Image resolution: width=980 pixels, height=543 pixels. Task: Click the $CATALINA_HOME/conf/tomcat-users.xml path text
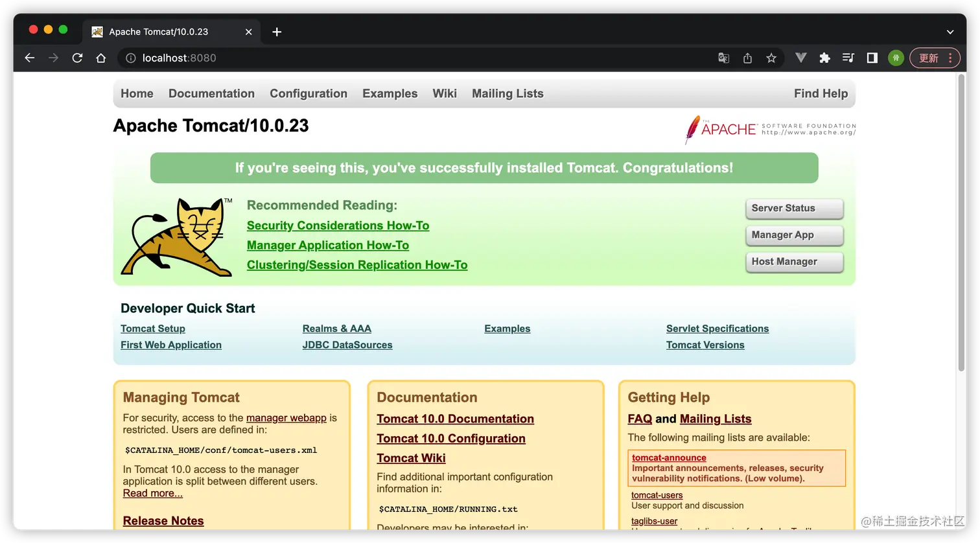(x=221, y=450)
